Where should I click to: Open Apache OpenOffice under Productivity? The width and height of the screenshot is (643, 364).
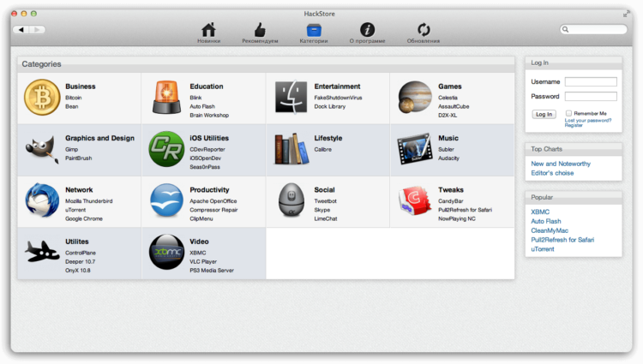pos(213,201)
